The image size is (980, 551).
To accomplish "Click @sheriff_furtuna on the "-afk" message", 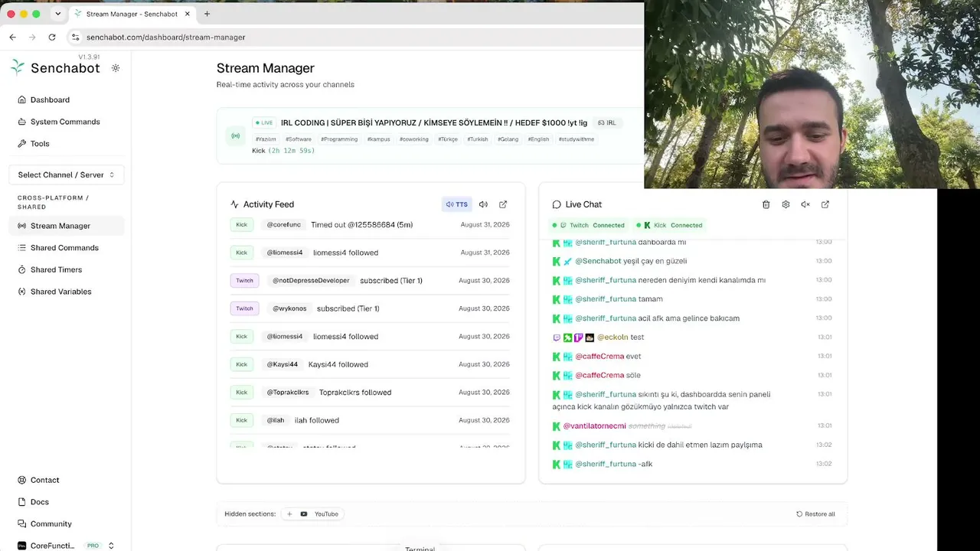I will click(x=606, y=464).
